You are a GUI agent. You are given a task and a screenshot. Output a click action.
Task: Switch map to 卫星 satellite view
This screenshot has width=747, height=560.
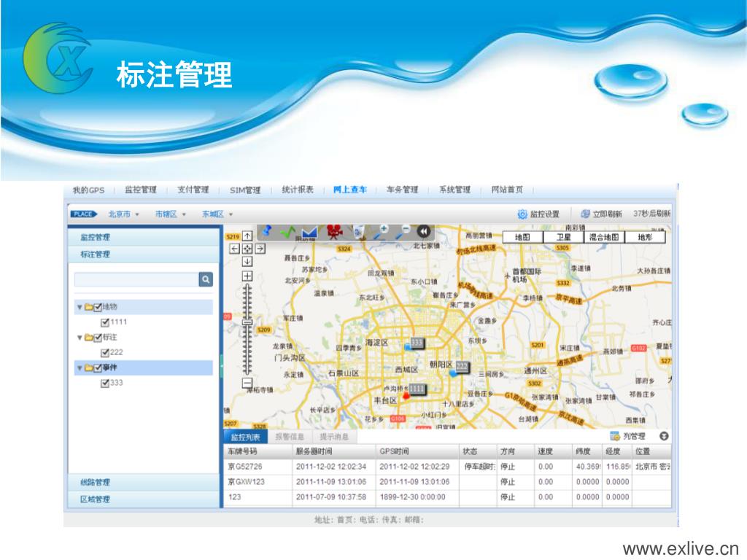point(563,237)
